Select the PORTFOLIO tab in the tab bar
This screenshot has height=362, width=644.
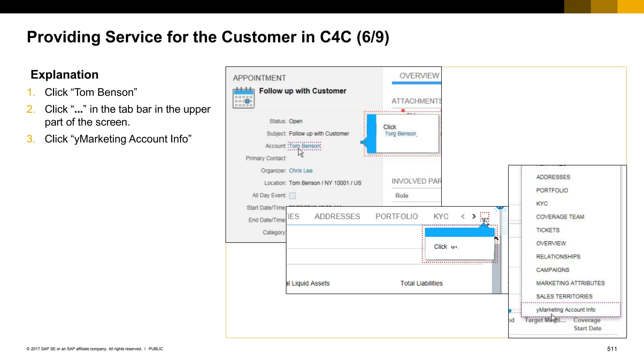tap(397, 217)
